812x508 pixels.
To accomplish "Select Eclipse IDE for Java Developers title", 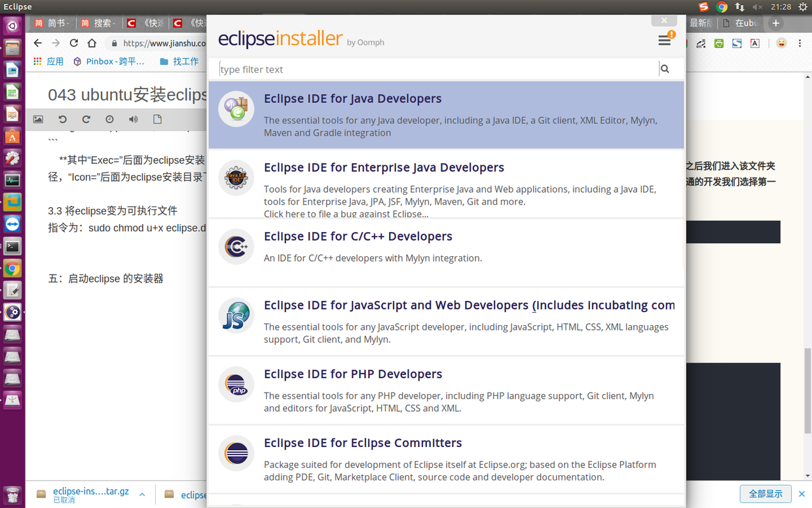I will point(352,99).
